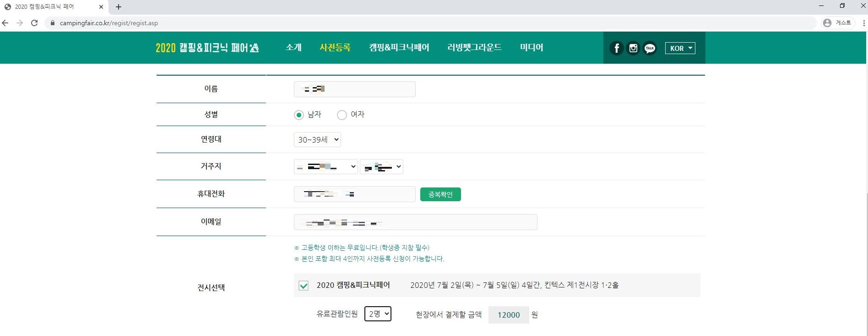Select the 남자 gender radio button
This screenshot has width=868, height=336.
[x=299, y=115]
